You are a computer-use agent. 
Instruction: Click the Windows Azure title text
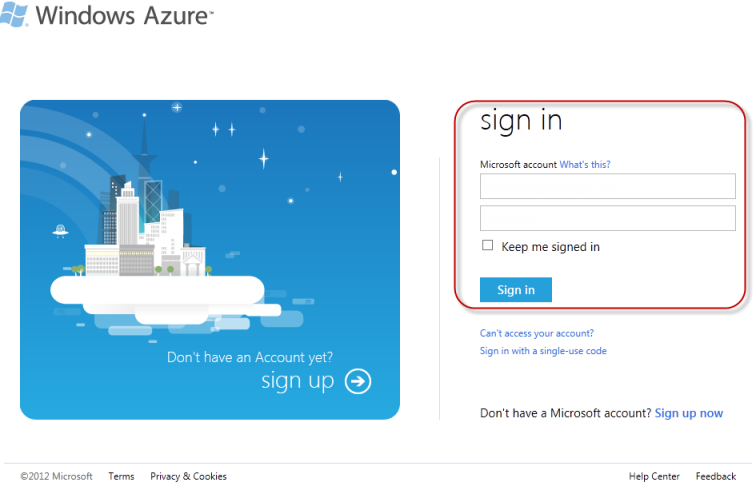124,15
